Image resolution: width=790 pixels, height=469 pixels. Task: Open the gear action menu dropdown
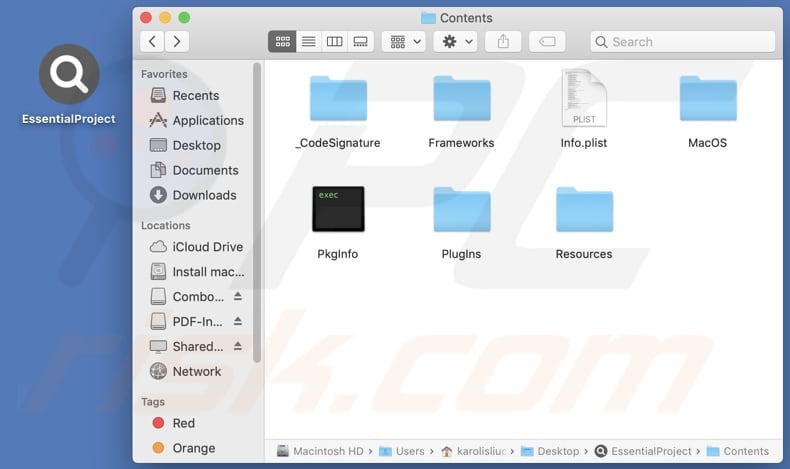tap(456, 42)
